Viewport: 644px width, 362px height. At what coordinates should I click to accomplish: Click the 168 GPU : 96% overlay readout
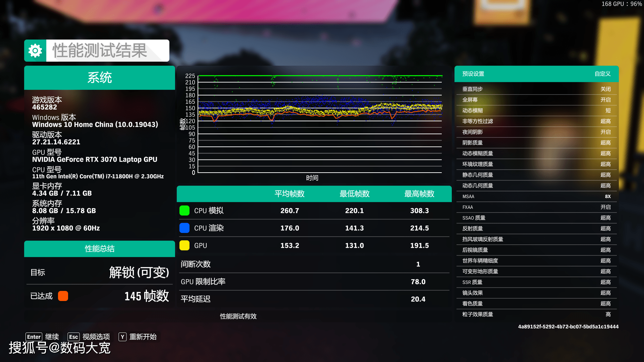tap(622, 4)
